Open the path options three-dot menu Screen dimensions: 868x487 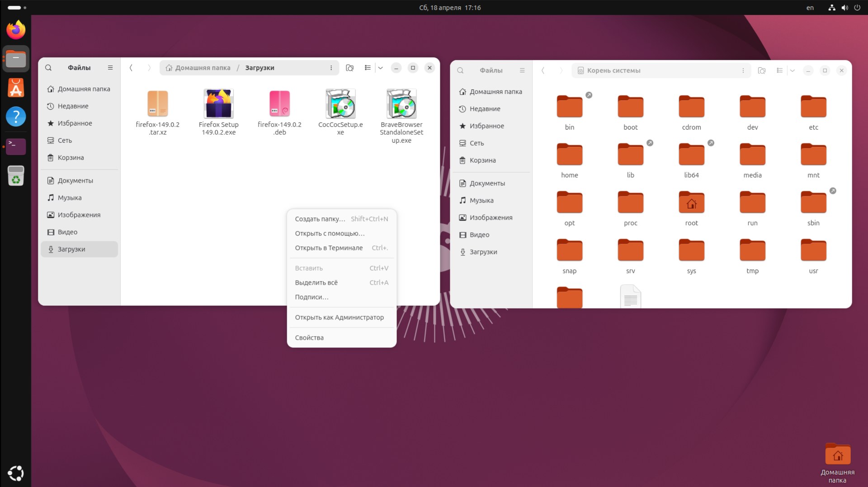(x=331, y=68)
